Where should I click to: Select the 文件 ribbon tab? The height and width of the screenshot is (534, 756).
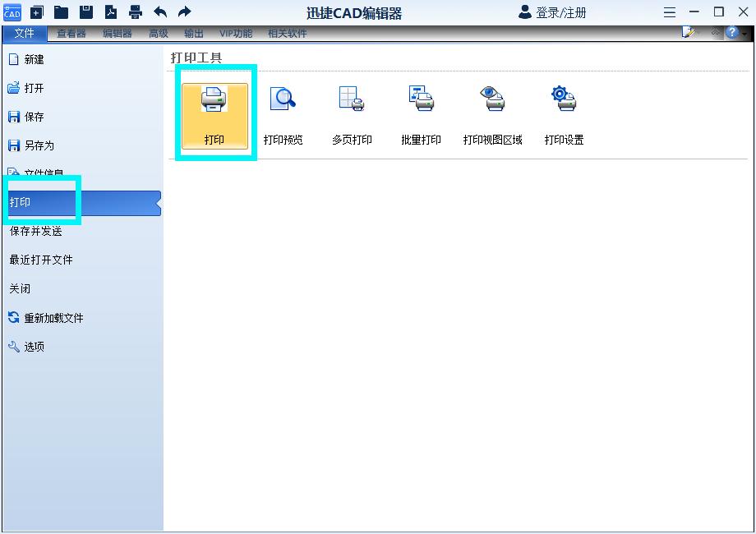click(24, 33)
